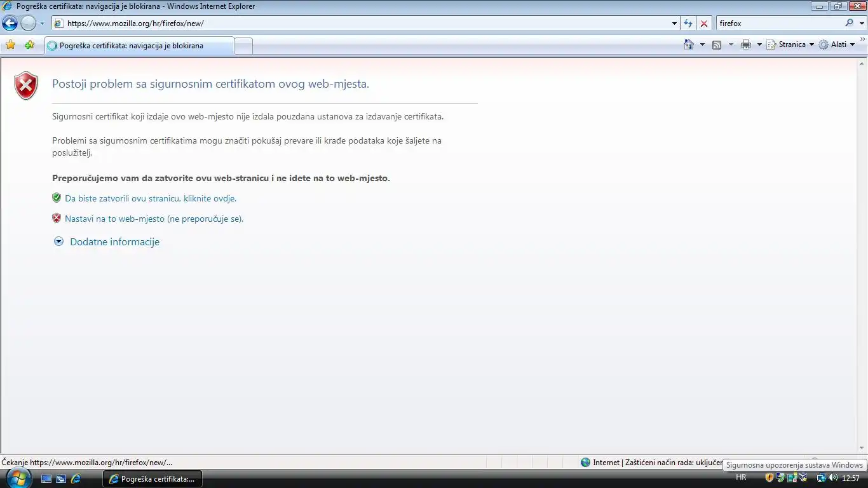
Task: Click 'Postoji problem sa sigurnosnim certifikatom' heading
Action: click(210, 84)
